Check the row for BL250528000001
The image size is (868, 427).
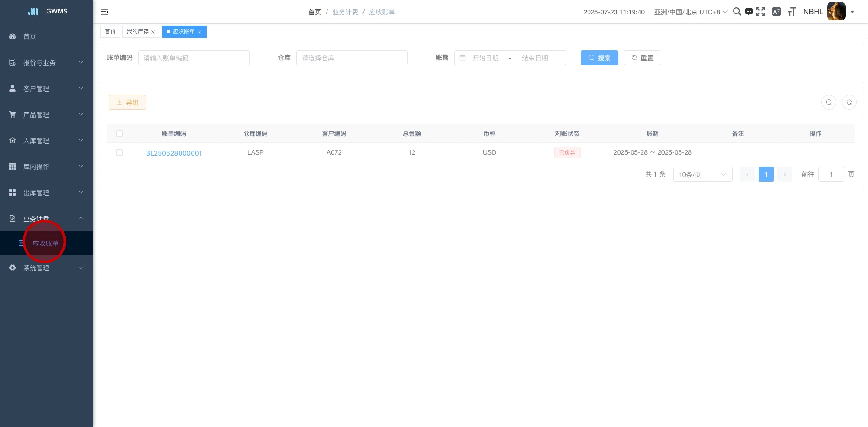(120, 152)
